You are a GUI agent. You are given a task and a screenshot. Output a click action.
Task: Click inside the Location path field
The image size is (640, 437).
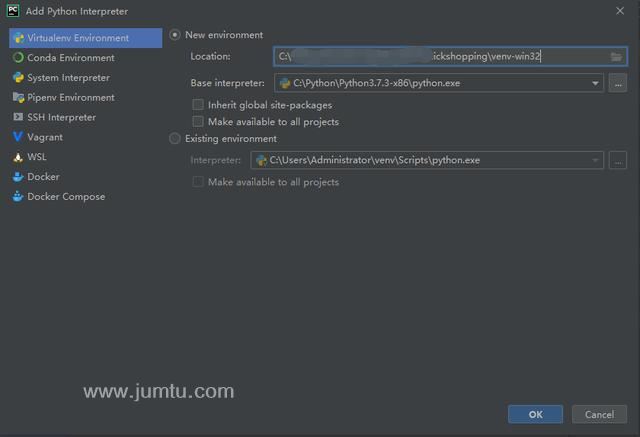450,56
